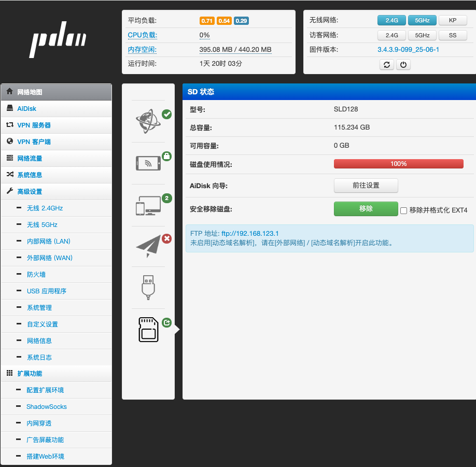
Task: Click the CPU负载 label link
Action: click(x=142, y=35)
